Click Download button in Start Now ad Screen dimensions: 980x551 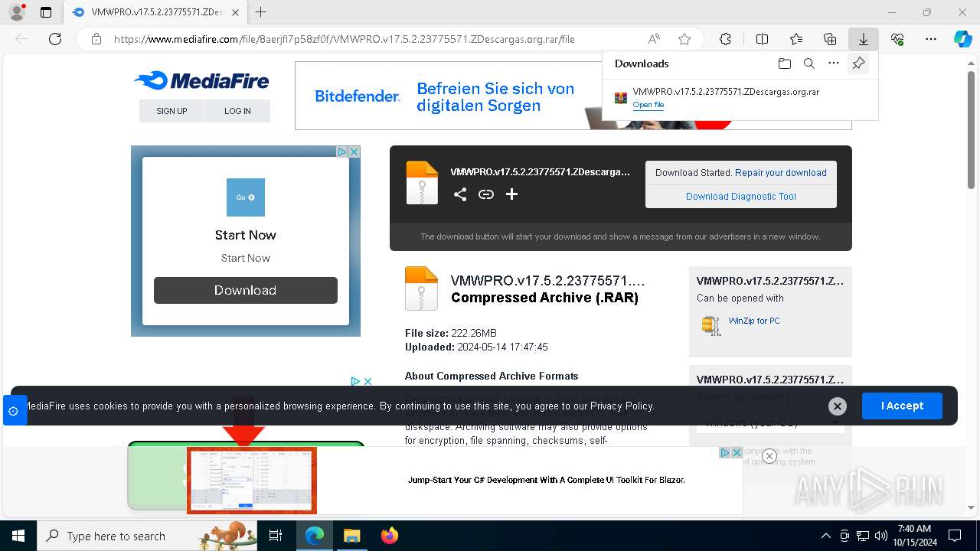[x=246, y=290]
